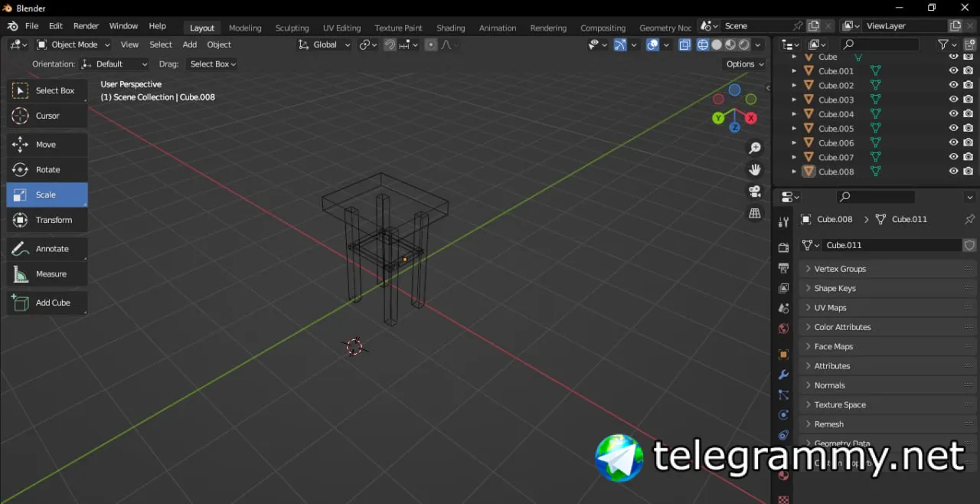Pin the properties context with pin icon

tap(969, 219)
